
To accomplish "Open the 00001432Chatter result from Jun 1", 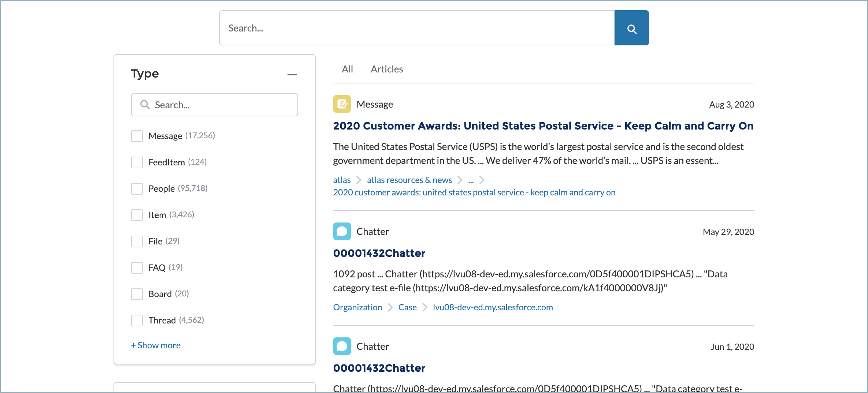I will point(379,368).
